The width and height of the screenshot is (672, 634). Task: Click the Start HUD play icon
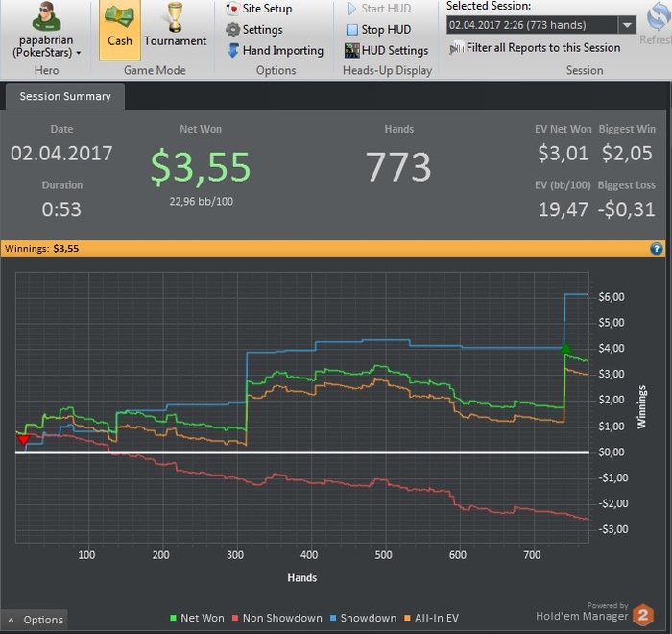tap(352, 8)
